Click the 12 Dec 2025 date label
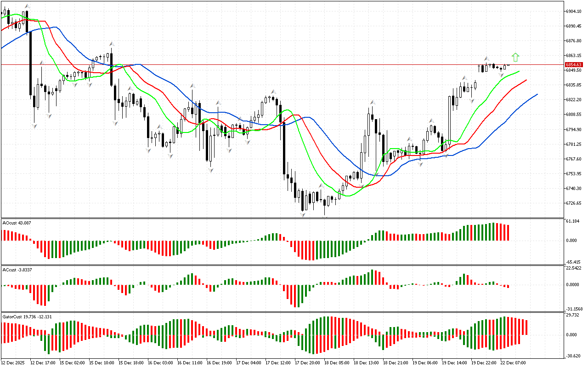 pos(14,363)
